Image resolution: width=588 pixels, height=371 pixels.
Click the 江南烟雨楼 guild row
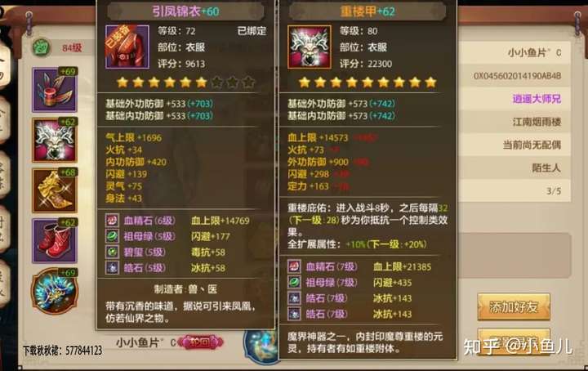coord(514,122)
